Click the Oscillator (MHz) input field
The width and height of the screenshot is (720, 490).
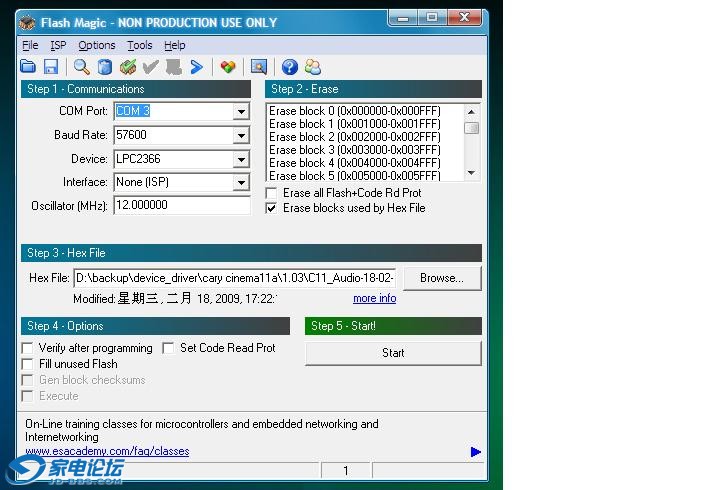point(182,205)
